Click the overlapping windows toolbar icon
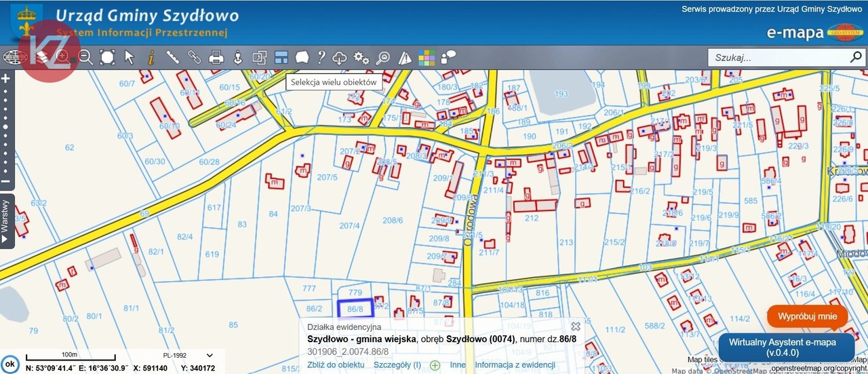 [260, 58]
